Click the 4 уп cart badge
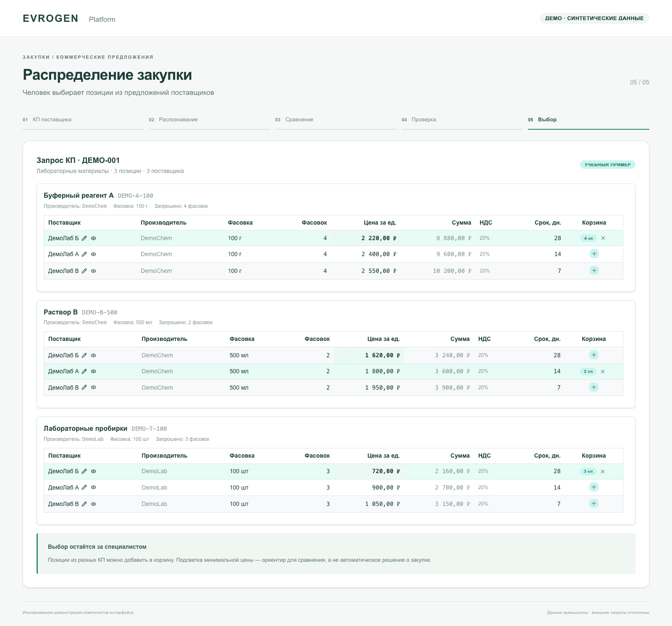The width and height of the screenshot is (672, 626). click(588, 238)
